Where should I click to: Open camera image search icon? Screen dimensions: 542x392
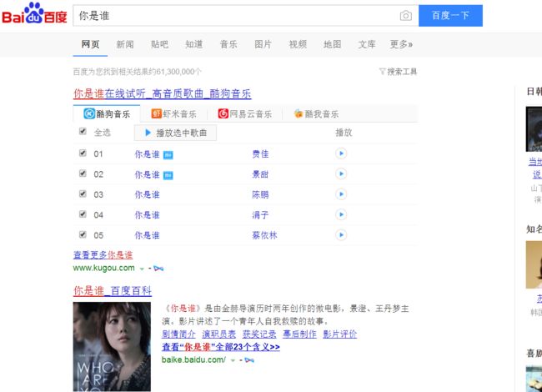coord(406,16)
